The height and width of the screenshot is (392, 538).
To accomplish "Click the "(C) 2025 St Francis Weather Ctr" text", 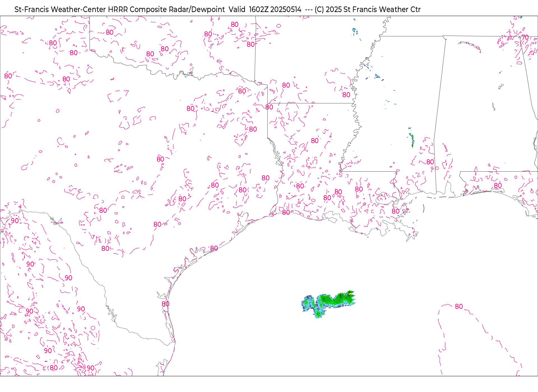I will click(x=367, y=10).
